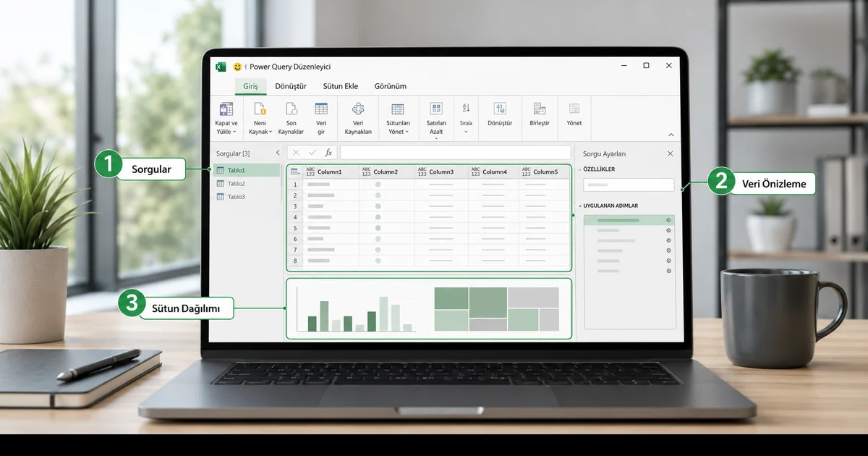Expand the Satırları Azalt dropdown arrow
Viewport: 868px width, 456px height.
(436, 138)
